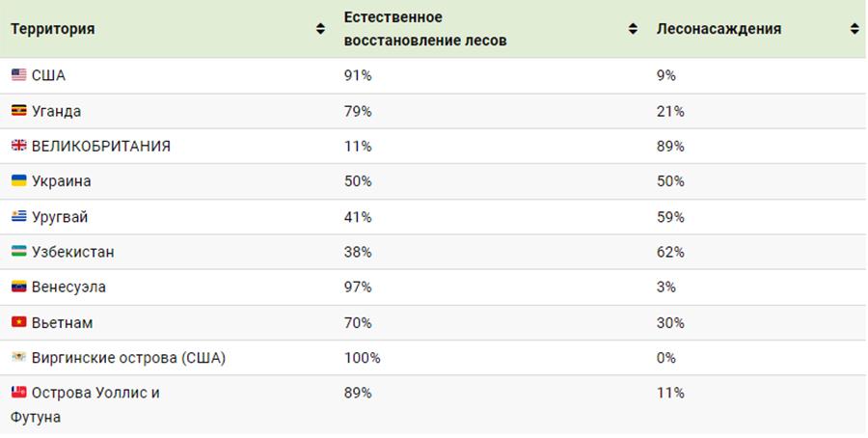Click the 100% value for Virgin Islands
This screenshot has width=868, height=438.
tap(362, 358)
